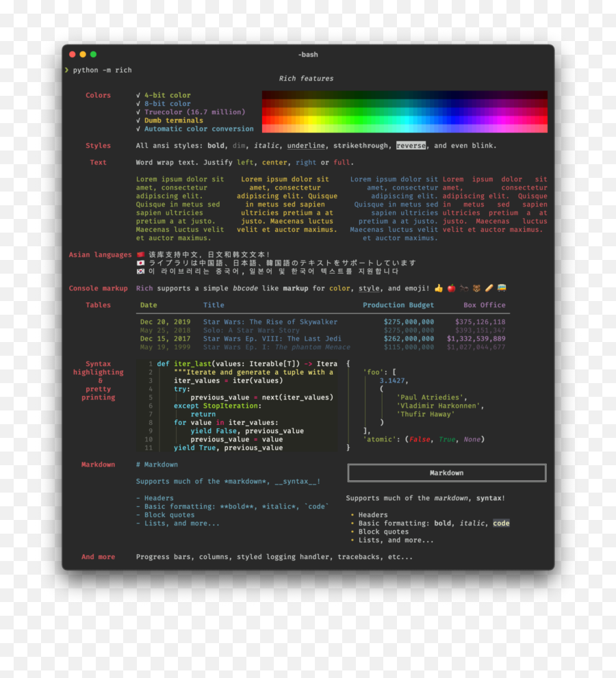
Task: Click the thumbs-up emoji in the markup line
Action: point(438,288)
